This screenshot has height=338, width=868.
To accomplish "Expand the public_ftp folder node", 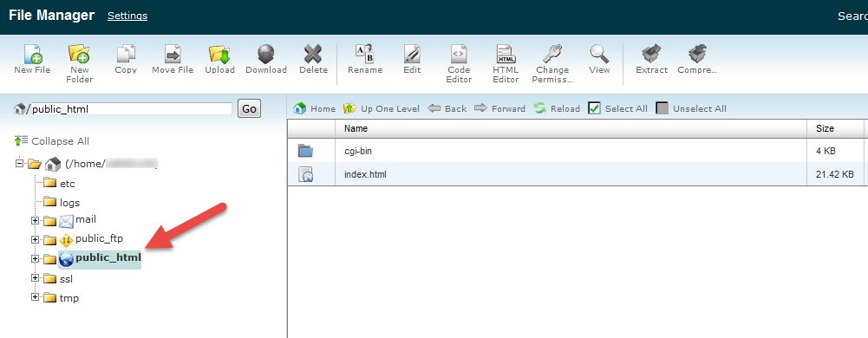I will point(36,239).
